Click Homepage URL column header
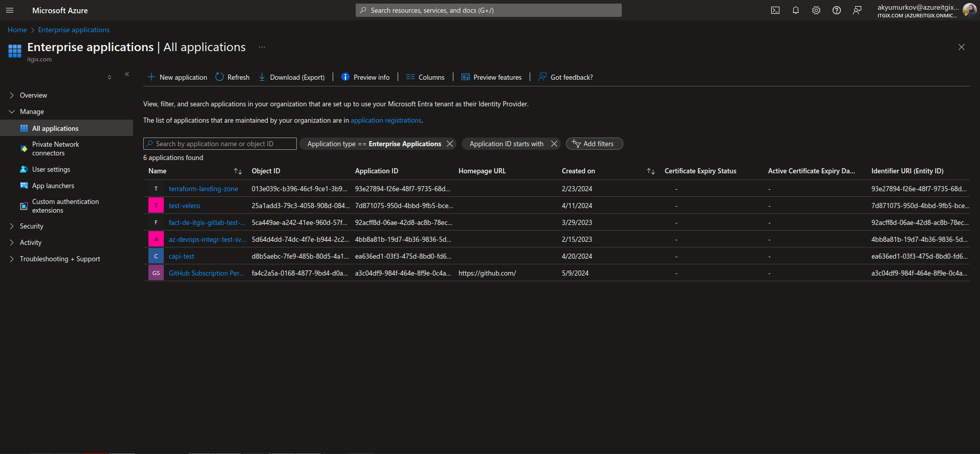Viewport: 980px width, 454px height. pos(482,171)
